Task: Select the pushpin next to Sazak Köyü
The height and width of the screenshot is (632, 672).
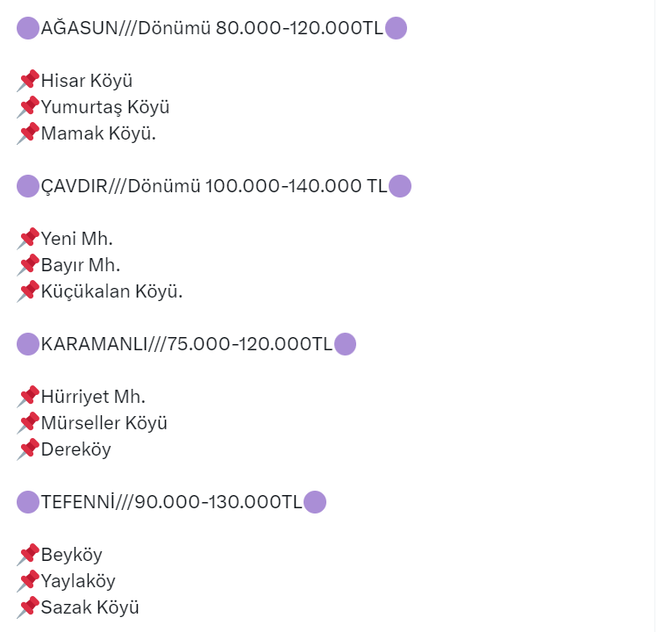Action: (28, 607)
